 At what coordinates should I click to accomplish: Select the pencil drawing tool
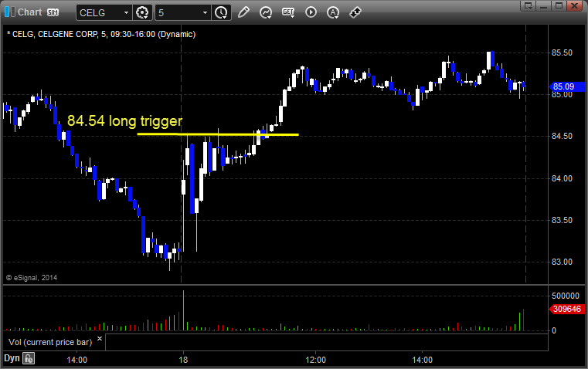243,12
